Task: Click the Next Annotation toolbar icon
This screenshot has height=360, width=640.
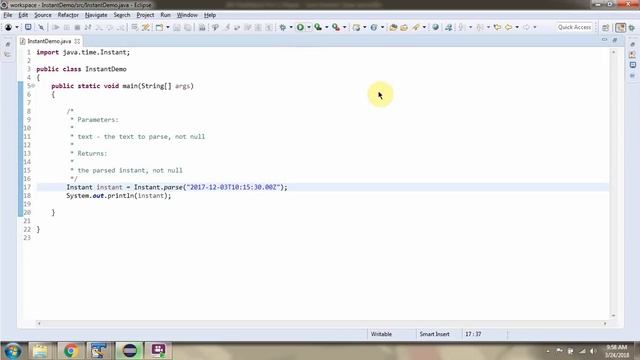Action: coord(461,27)
